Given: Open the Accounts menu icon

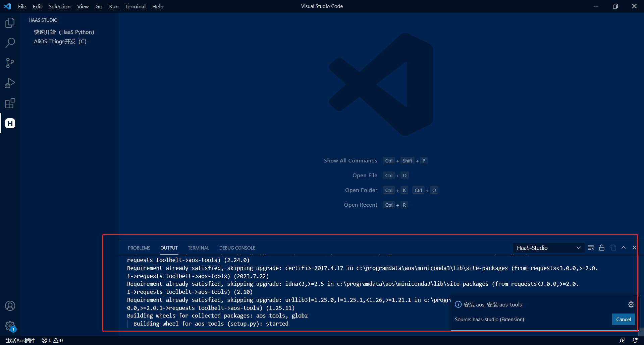Looking at the screenshot, I should pyautogui.click(x=10, y=306).
